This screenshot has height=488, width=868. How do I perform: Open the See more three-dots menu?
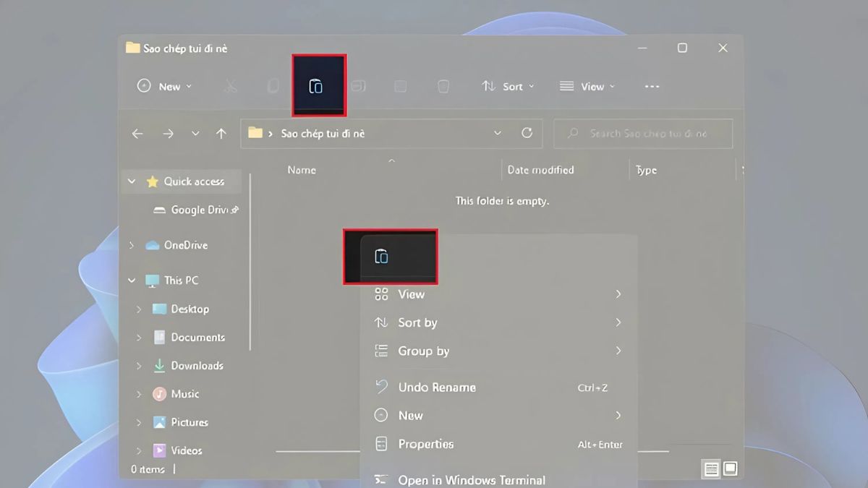coord(652,87)
